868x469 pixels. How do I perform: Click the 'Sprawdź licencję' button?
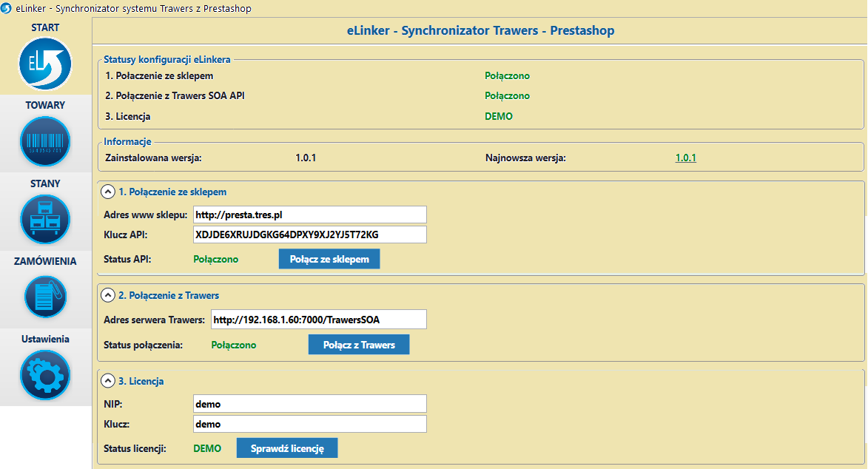[287, 448]
